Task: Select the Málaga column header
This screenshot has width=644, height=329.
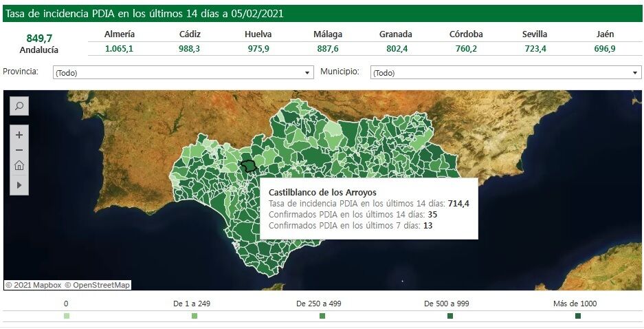Action: [x=328, y=34]
